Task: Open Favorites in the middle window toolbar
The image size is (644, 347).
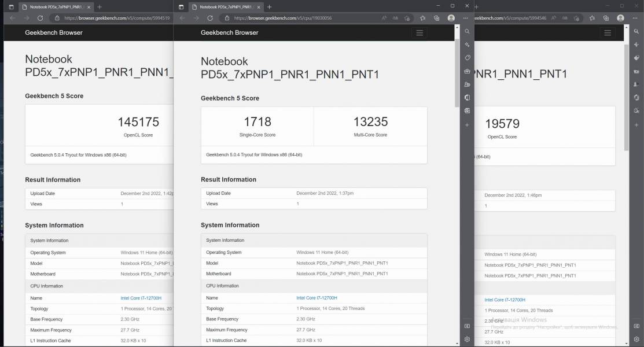Action: [x=422, y=18]
